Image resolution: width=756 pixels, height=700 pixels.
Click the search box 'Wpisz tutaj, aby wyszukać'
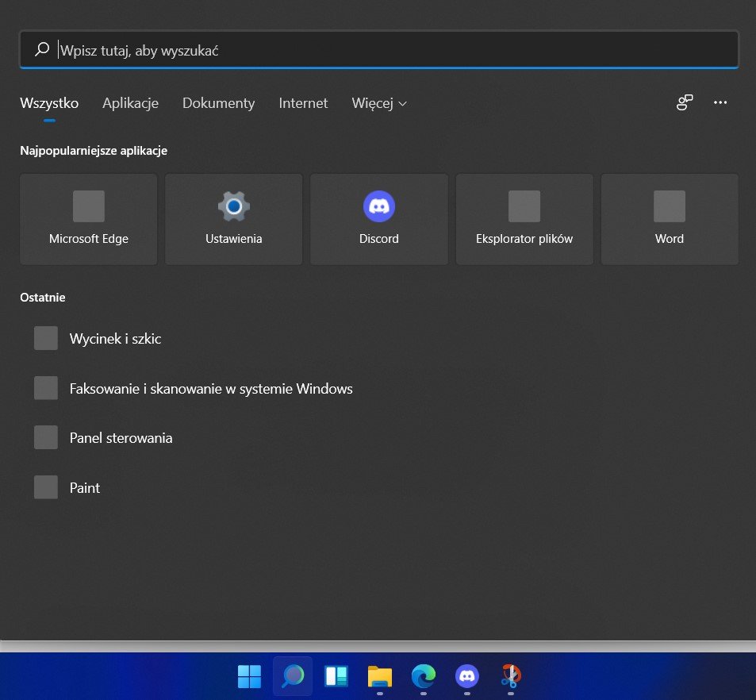[379, 50]
